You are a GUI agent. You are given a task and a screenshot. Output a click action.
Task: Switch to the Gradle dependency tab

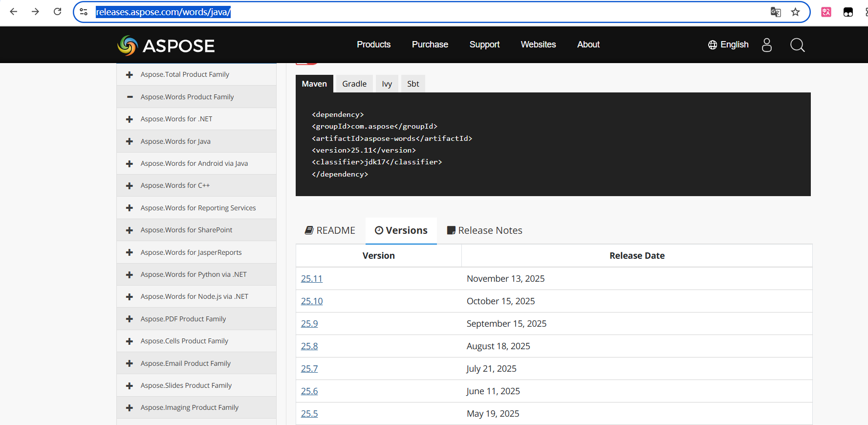point(354,84)
